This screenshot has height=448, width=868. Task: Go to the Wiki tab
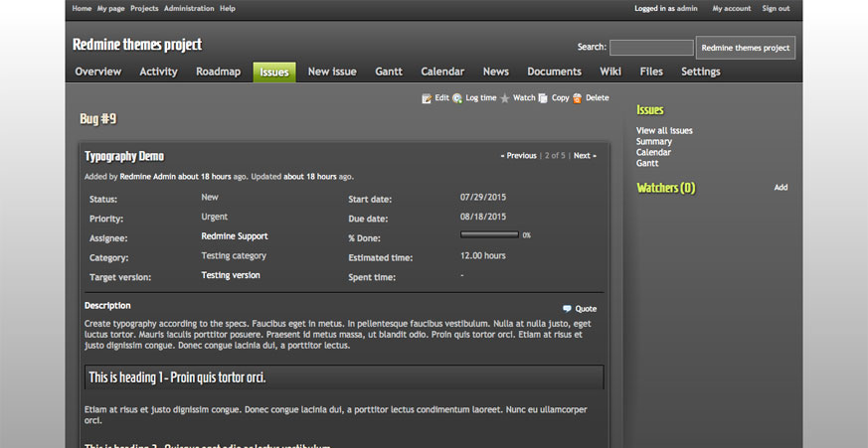tap(610, 72)
